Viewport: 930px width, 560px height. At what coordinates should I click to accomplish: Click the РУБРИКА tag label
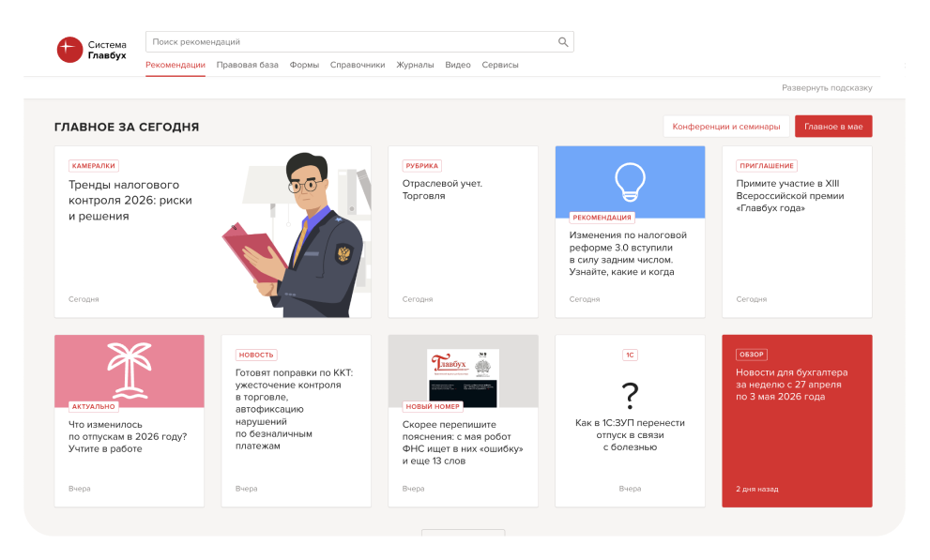point(421,166)
